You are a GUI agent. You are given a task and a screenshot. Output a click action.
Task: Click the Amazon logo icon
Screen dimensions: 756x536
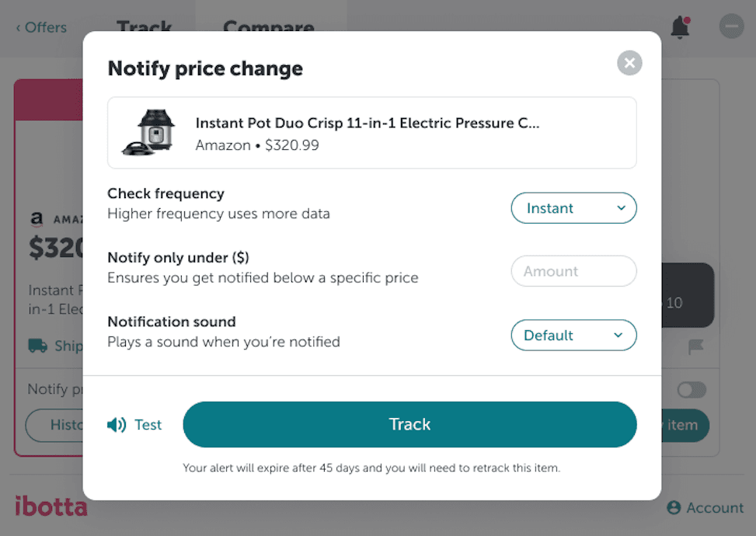point(37,220)
